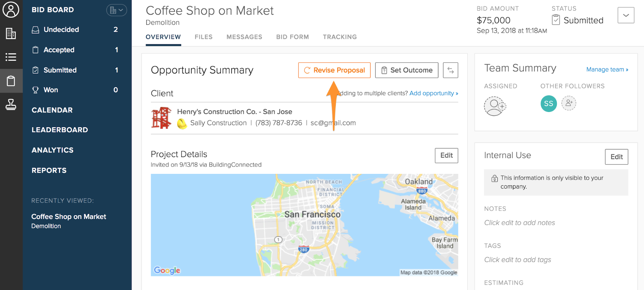Add an assigned user via placeholder avatar
The height and width of the screenshot is (290, 644).
[x=495, y=106]
